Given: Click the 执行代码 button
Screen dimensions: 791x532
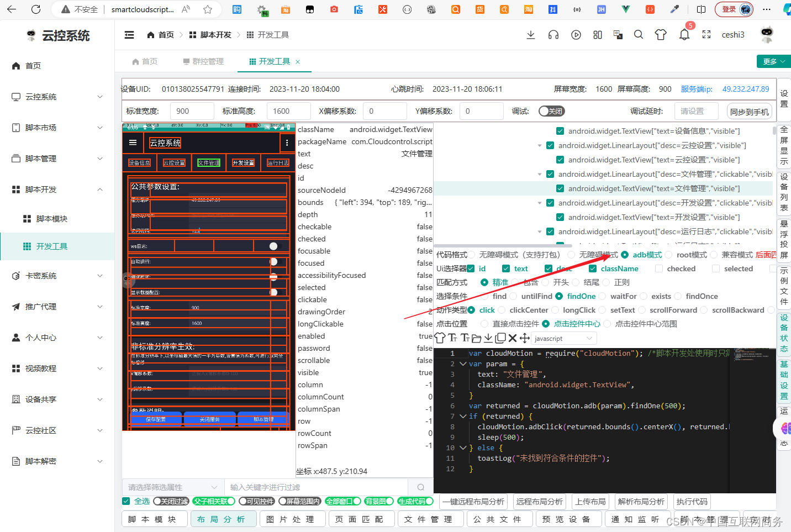Looking at the screenshot, I should click(x=692, y=502).
